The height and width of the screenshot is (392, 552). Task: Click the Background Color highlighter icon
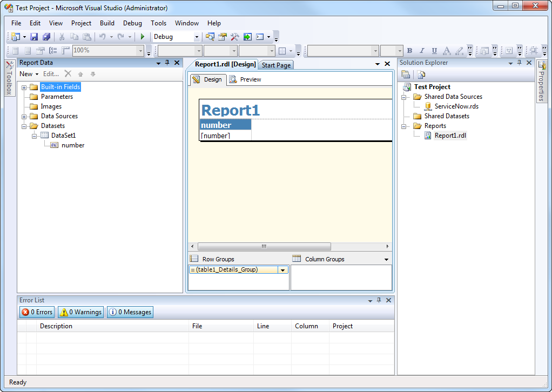(460, 51)
